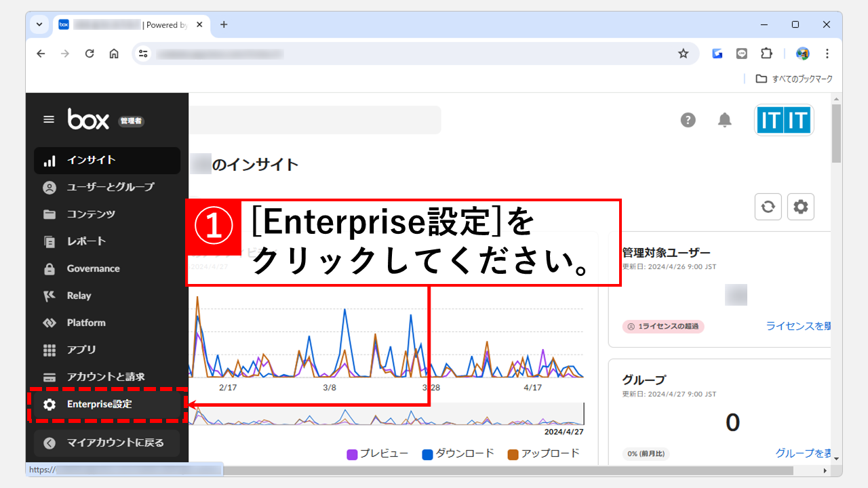Image resolution: width=868 pixels, height=488 pixels.
Task: Click the user icon next to ユーザーとグループ
Action: point(50,187)
